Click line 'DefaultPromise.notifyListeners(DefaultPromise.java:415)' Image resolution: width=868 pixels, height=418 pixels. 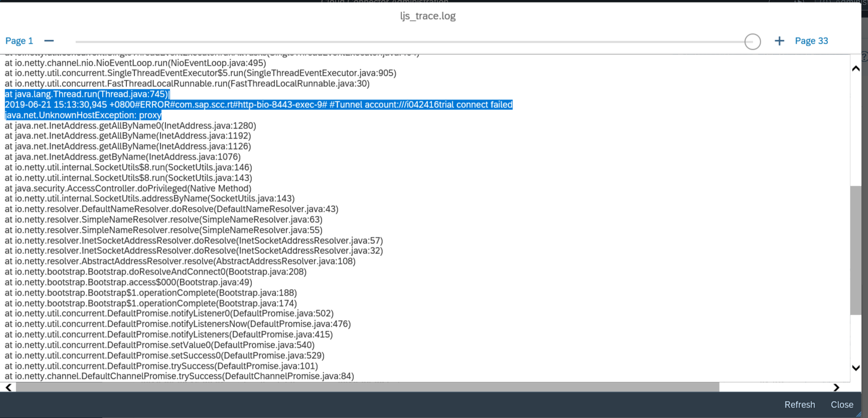(169, 335)
